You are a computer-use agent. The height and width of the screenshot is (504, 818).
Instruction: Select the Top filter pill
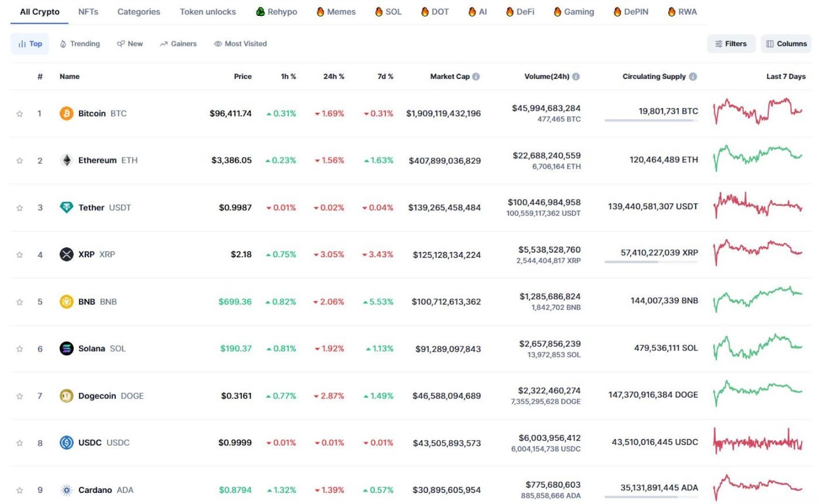tap(30, 43)
